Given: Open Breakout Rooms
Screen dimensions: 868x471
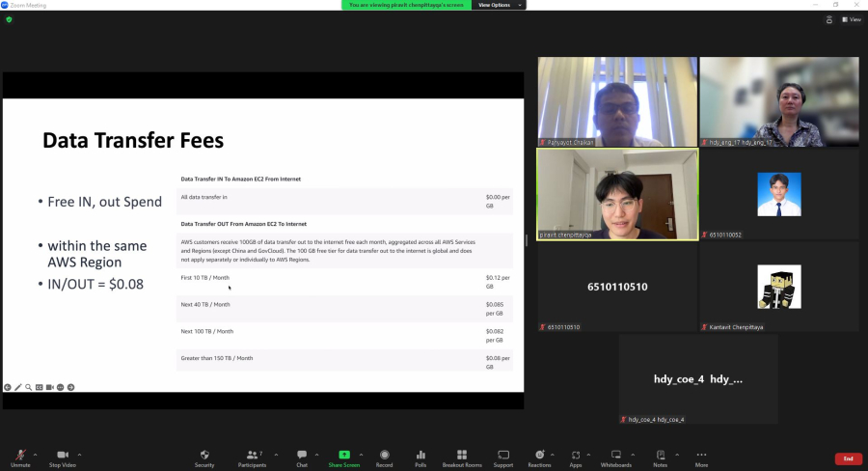Looking at the screenshot, I should [461, 457].
